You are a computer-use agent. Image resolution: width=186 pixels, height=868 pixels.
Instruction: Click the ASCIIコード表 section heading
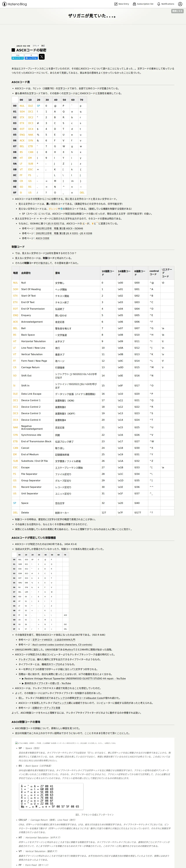[x=21, y=82]
